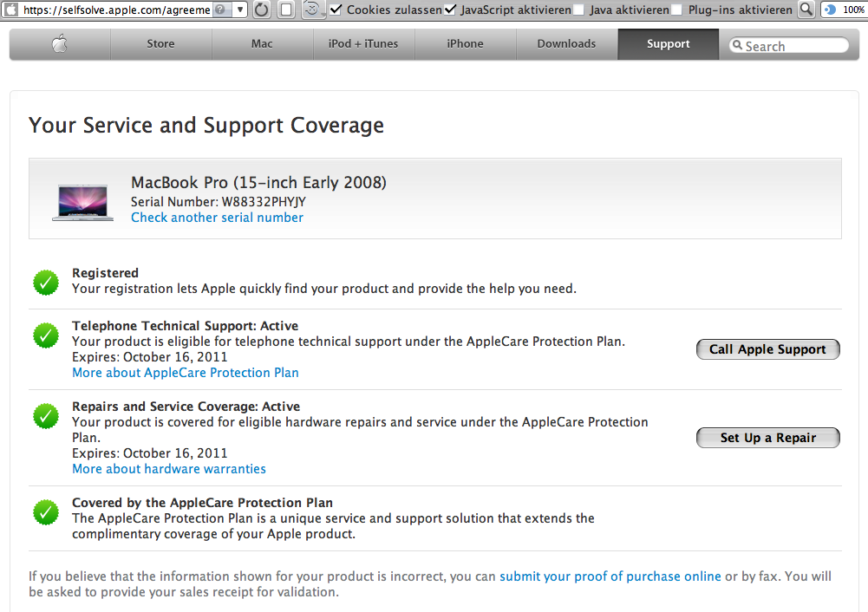
Task: Click green checkmark beside Covered by AppleCare
Action: point(46,512)
